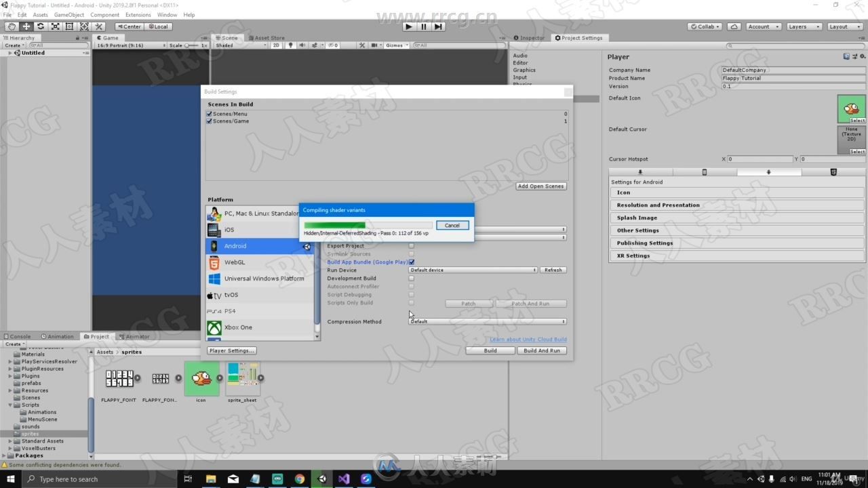Open Chrome from the Windows taskbar
This screenshot has height=488, width=868.
[x=300, y=479]
